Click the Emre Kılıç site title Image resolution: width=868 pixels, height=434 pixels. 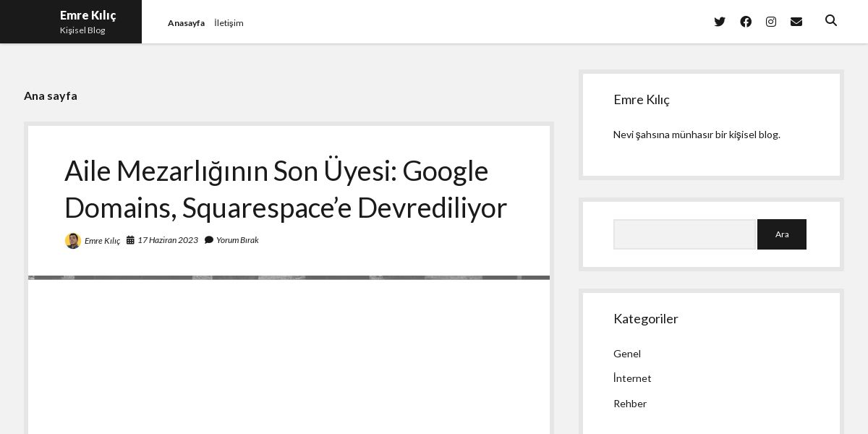point(88,15)
